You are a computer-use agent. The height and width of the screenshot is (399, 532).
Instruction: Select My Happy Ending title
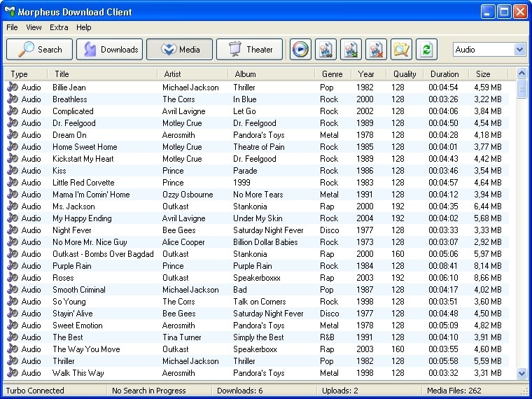82,218
